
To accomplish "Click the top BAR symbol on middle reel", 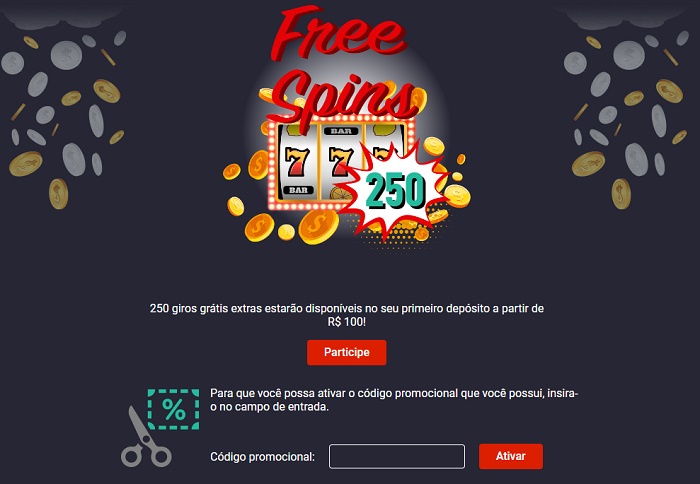I will pyautogui.click(x=341, y=131).
